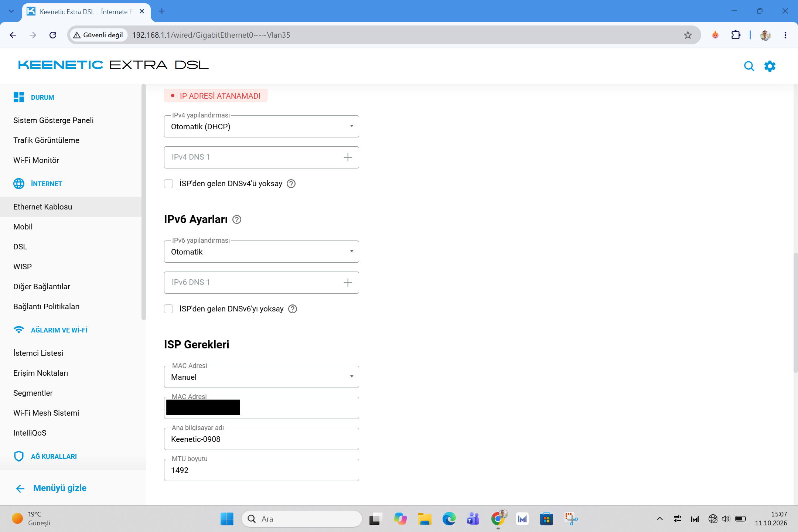This screenshot has width=798, height=532.
Task: Open Microsoft Store from the taskbar
Action: (x=546, y=519)
